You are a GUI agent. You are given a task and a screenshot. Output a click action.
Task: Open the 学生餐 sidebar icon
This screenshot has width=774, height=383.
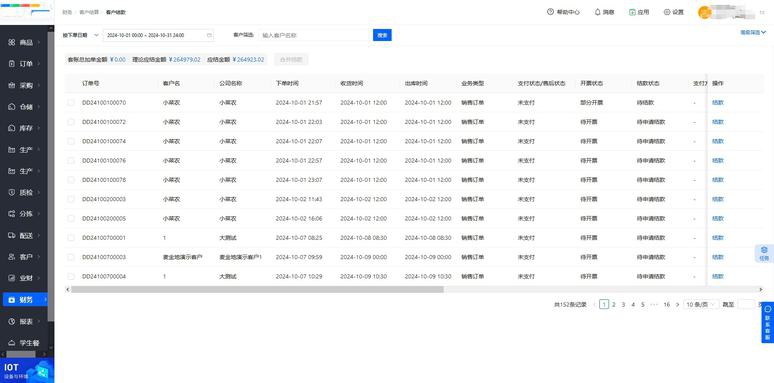(x=12, y=343)
